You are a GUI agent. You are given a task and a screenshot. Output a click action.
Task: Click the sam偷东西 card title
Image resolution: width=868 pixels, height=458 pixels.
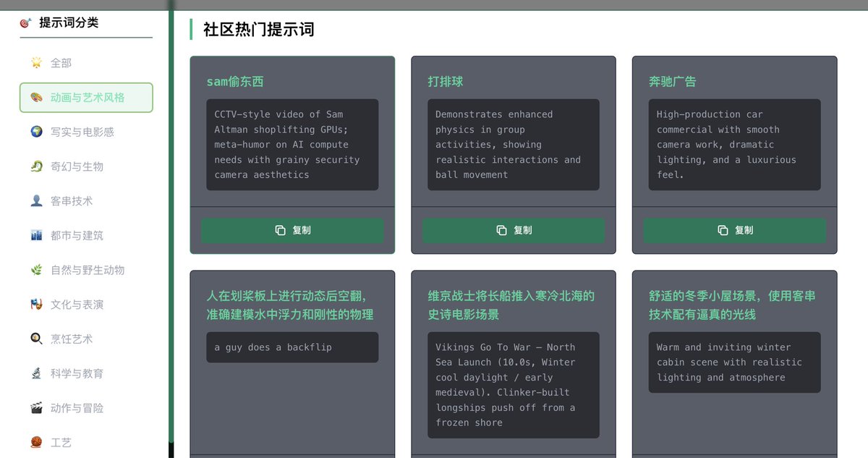tap(235, 82)
